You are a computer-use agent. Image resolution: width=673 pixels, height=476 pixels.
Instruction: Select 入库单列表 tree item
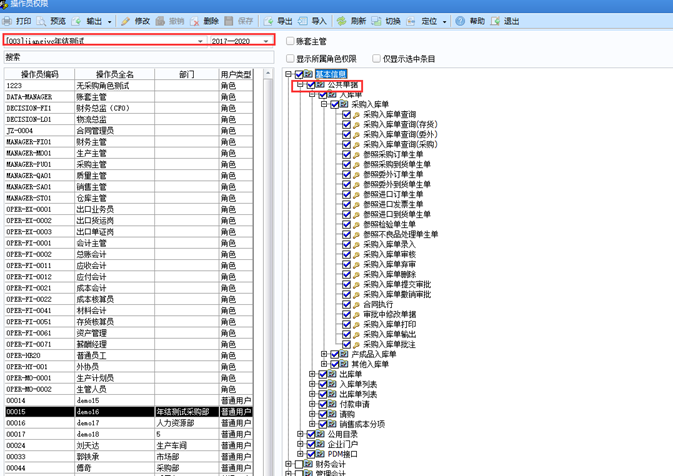pyautogui.click(x=358, y=385)
